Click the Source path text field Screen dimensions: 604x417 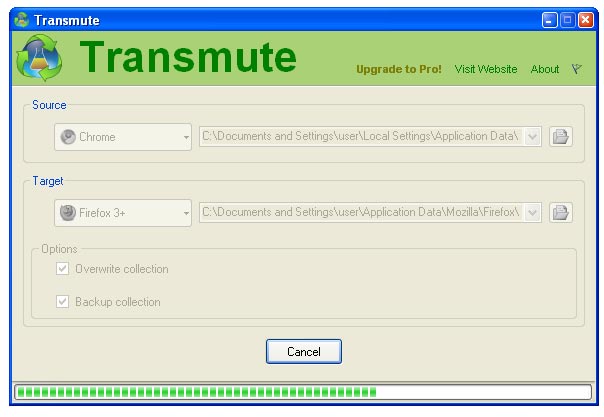tap(360, 137)
